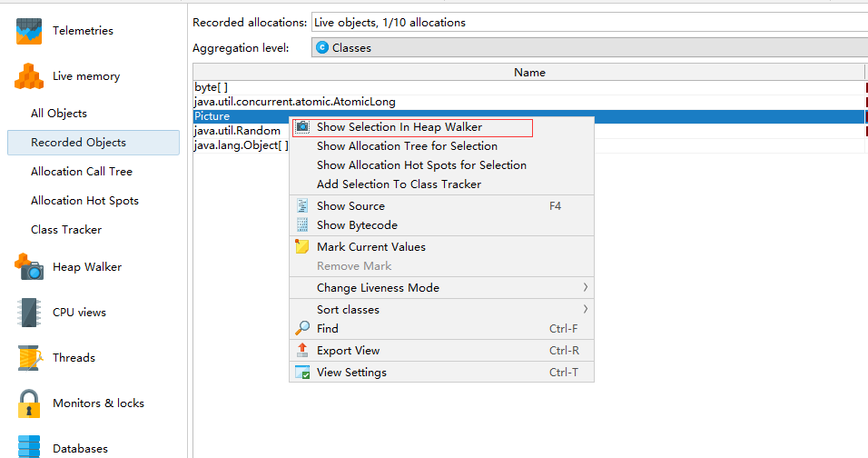Select the java.util.concurrent.atomic.AtomicLong row
The image size is (868, 458).
295,102
